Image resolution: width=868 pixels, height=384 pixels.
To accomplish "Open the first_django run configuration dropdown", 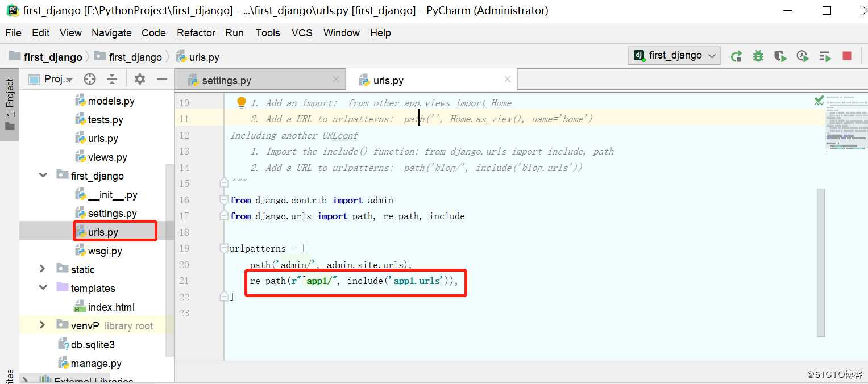I will (x=675, y=55).
